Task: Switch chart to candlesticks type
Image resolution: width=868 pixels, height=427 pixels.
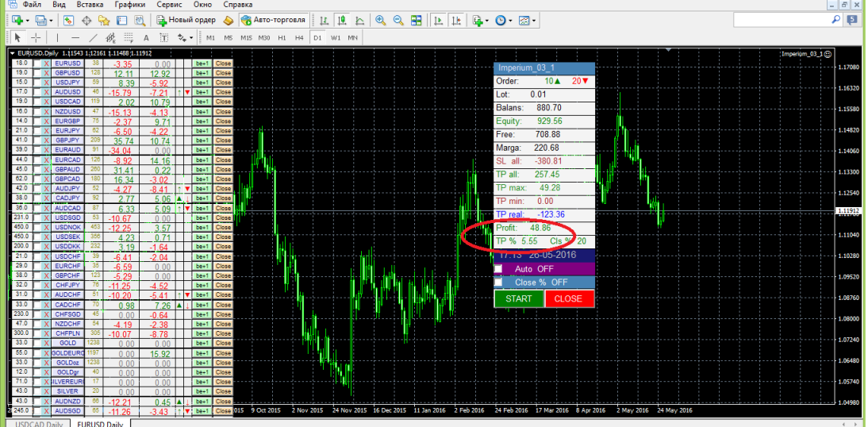Action: (x=342, y=21)
